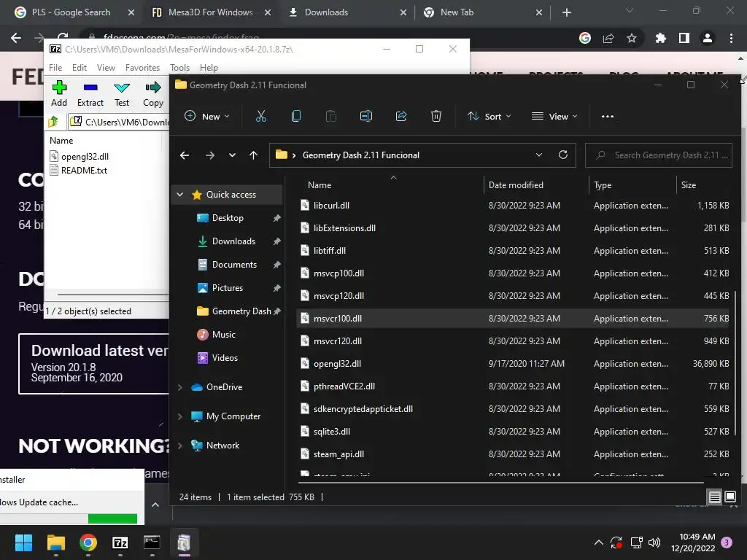The image size is (747, 560).
Task: Open 7-Zip Tools menu
Action: point(179,68)
